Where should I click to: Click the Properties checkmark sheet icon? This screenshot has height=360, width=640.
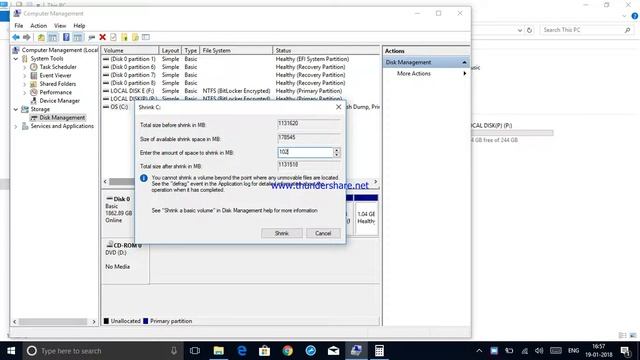113,37
